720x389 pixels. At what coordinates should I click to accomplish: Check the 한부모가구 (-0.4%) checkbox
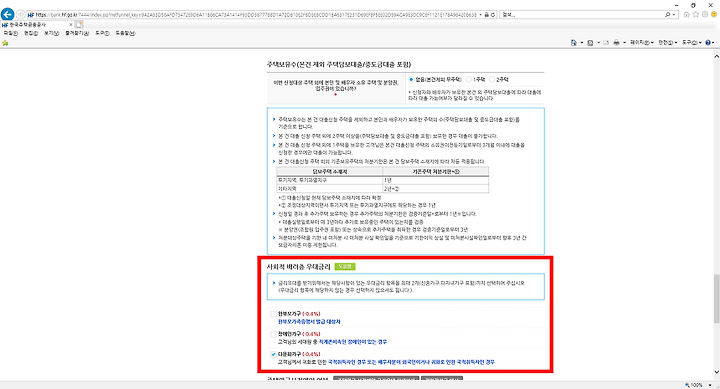coord(273,314)
